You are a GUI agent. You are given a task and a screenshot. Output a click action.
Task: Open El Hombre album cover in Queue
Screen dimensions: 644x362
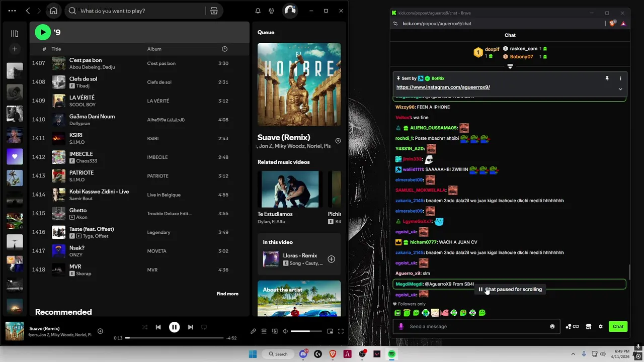point(299,84)
